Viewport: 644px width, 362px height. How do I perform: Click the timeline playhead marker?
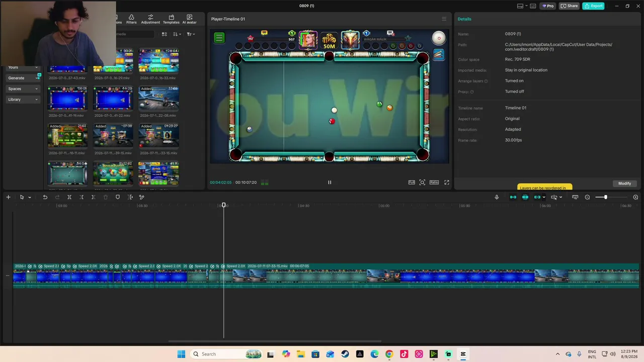(x=224, y=205)
